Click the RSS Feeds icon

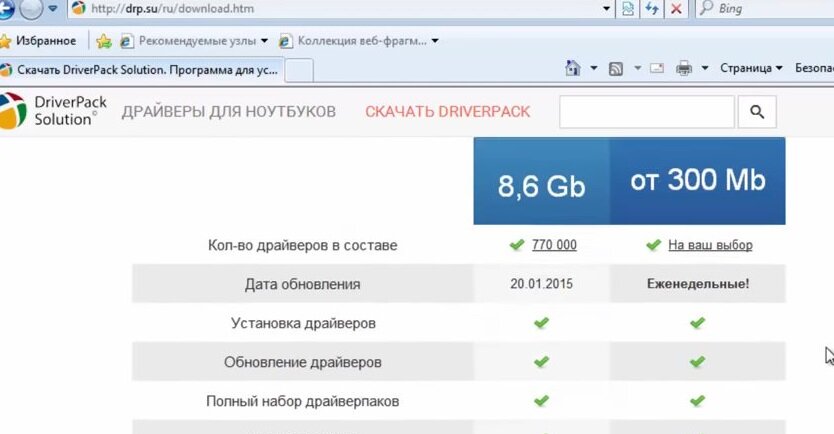point(616,69)
